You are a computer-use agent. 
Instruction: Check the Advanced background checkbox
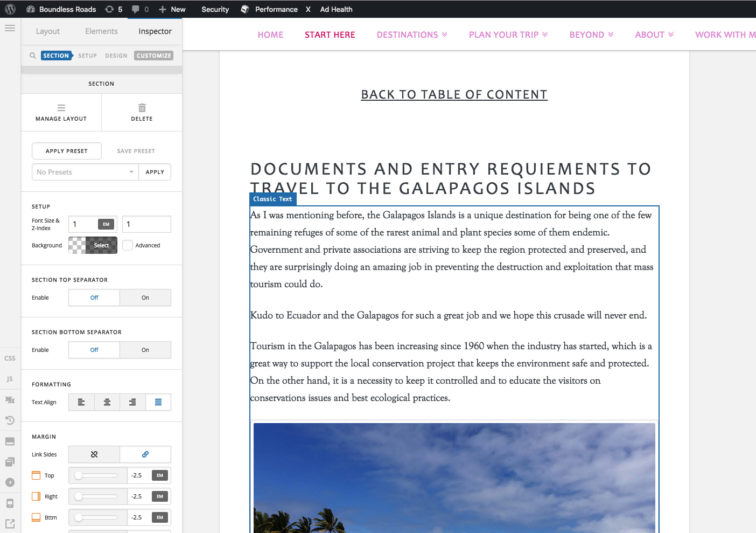(128, 245)
